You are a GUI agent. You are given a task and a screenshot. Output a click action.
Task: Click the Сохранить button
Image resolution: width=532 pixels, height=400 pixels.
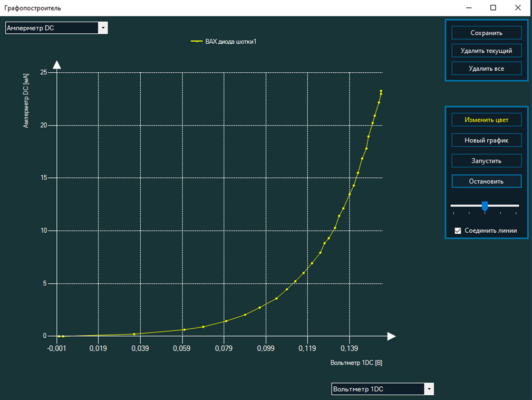coord(486,33)
